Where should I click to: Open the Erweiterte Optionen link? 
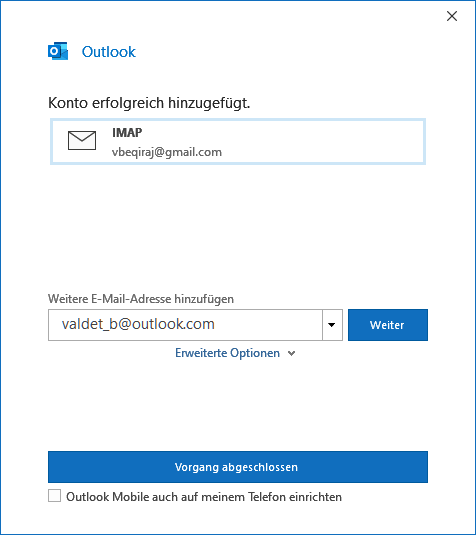(x=227, y=353)
